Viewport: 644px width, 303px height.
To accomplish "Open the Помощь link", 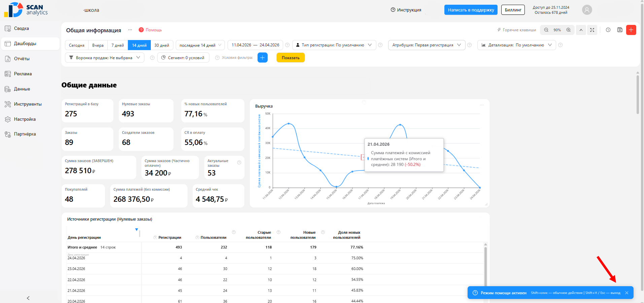I will 150,30.
